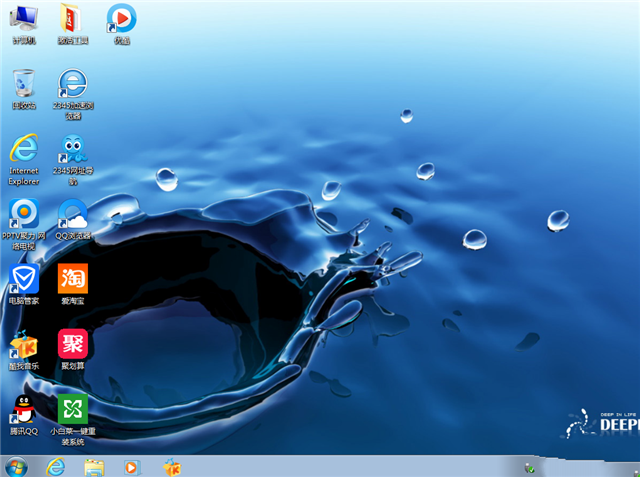The image size is (640, 477).
Task: Open Windows Explorer folder on taskbar
Action: [x=94, y=466]
